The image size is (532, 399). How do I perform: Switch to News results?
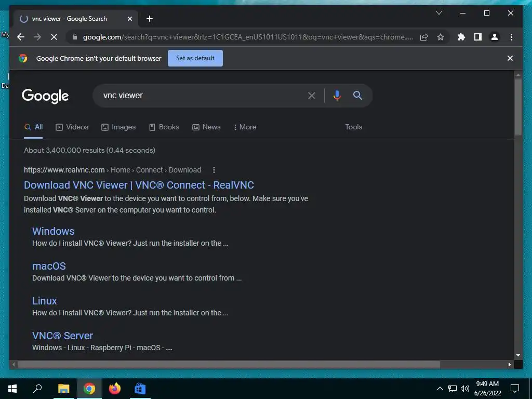tap(206, 127)
